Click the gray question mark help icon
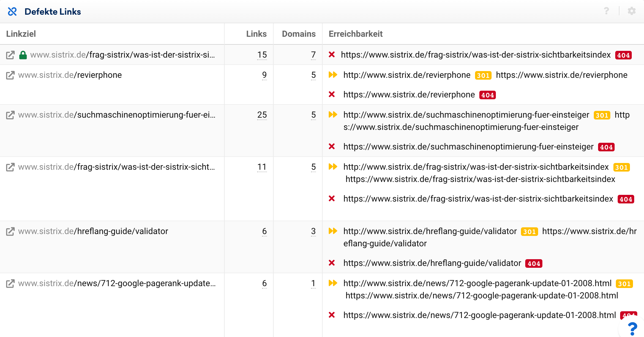Screen dimensions: 644x337 tap(606, 11)
